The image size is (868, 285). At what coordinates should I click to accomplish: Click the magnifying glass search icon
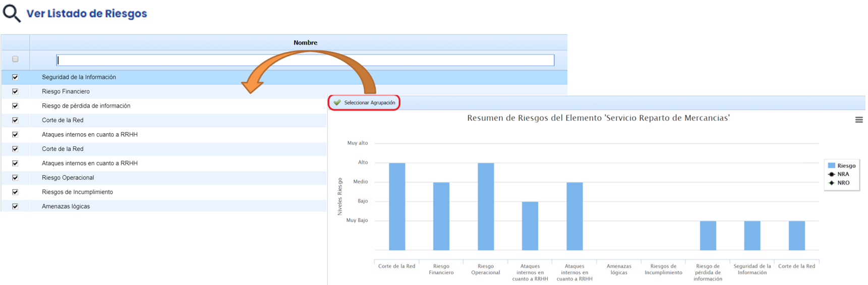tap(12, 13)
